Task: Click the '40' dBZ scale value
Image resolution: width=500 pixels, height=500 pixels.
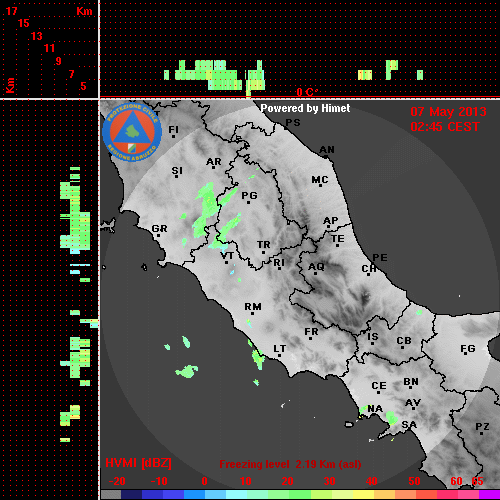Action: tap(371, 481)
